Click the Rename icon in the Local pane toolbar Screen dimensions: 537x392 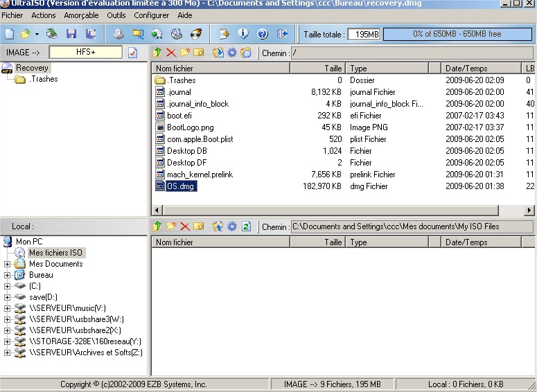[x=199, y=226]
